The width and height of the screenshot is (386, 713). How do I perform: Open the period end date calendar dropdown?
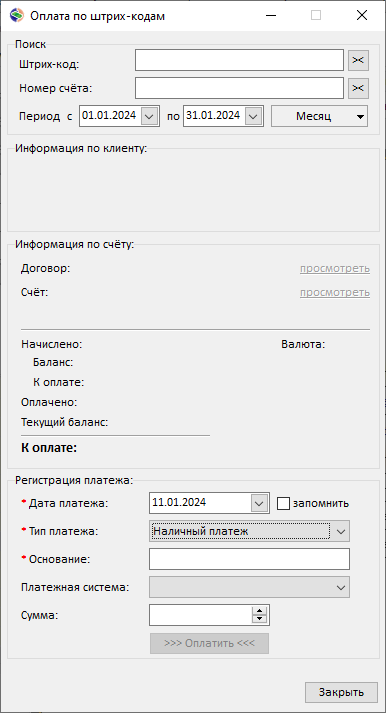pos(253,116)
